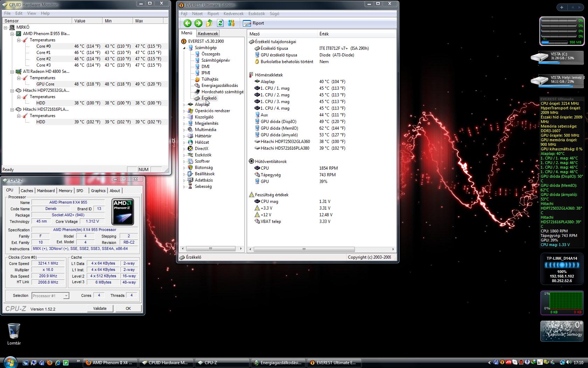Switch to the SPD tab in CPU-Z
Screen dimensions: 588x368
pos(80,191)
